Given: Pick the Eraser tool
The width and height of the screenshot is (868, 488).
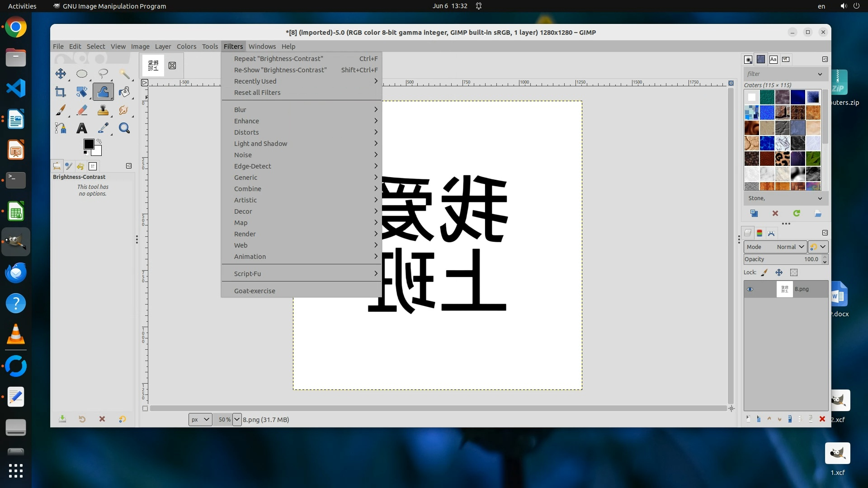Looking at the screenshot, I should [82, 110].
